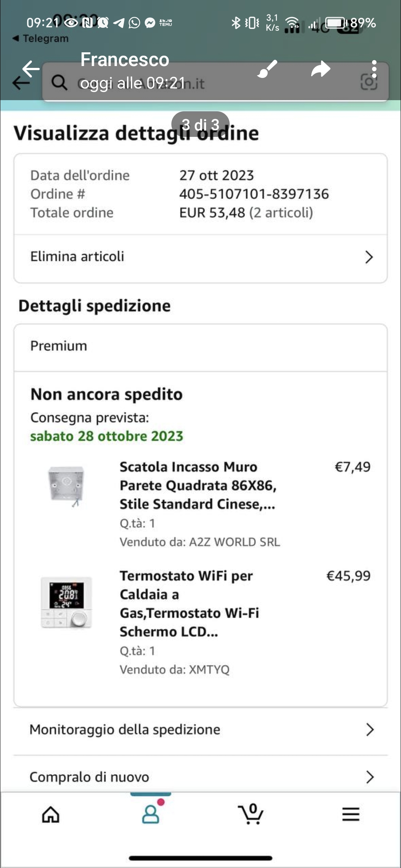Tap the bottom home gesture bar
The image size is (401, 868).
tap(200, 858)
